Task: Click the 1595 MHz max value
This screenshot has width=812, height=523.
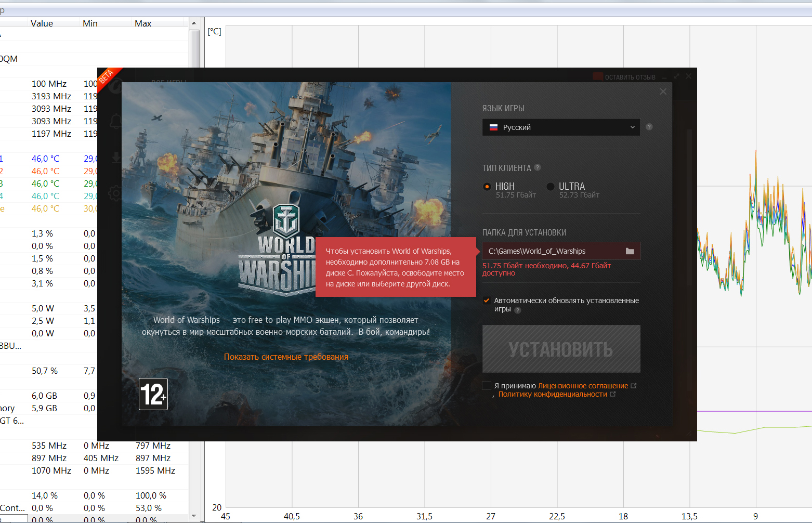Action: (155, 470)
